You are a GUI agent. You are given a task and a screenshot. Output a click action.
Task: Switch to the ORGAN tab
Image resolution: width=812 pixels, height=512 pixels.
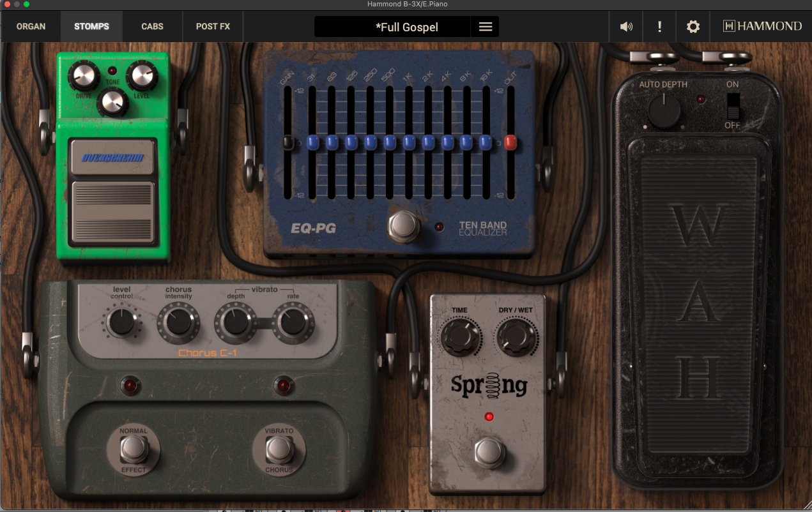coord(31,27)
